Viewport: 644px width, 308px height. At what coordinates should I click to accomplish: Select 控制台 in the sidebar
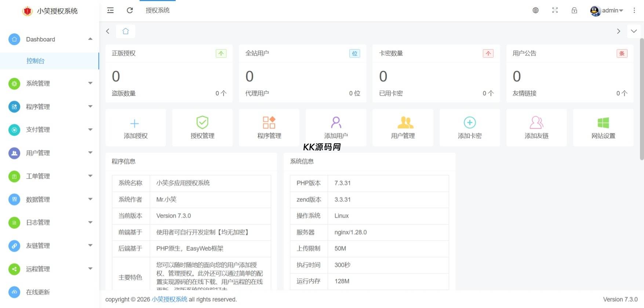36,61
